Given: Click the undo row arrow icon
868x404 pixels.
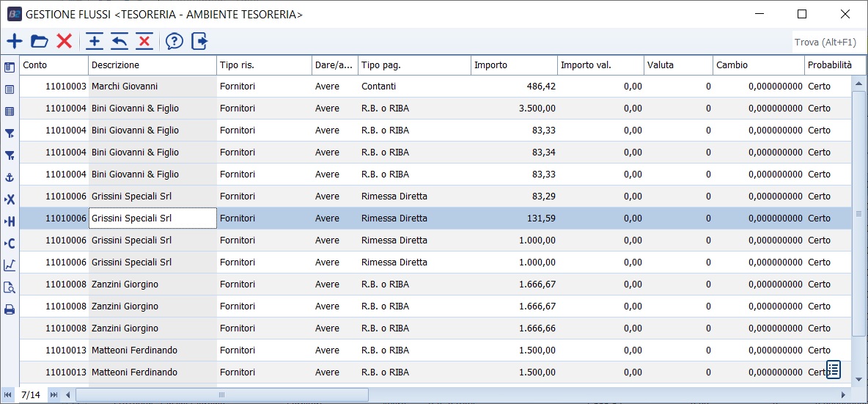Looking at the screenshot, I should point(119,42).
